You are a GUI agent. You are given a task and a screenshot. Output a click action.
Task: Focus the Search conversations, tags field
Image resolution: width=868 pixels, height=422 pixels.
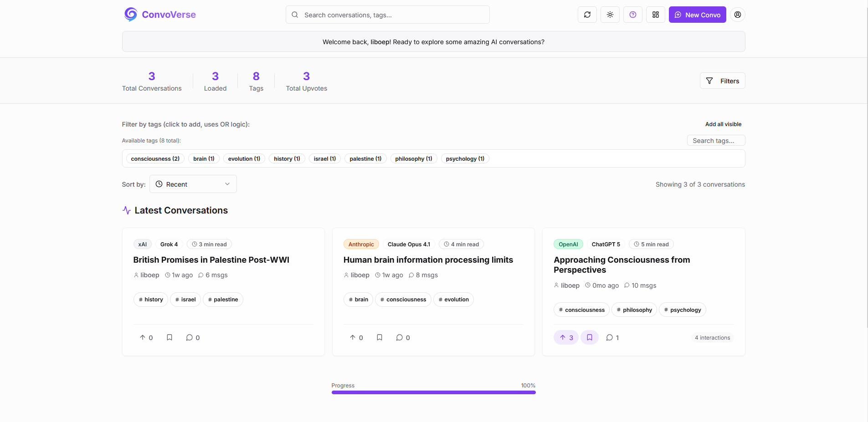tap(388, 15)
